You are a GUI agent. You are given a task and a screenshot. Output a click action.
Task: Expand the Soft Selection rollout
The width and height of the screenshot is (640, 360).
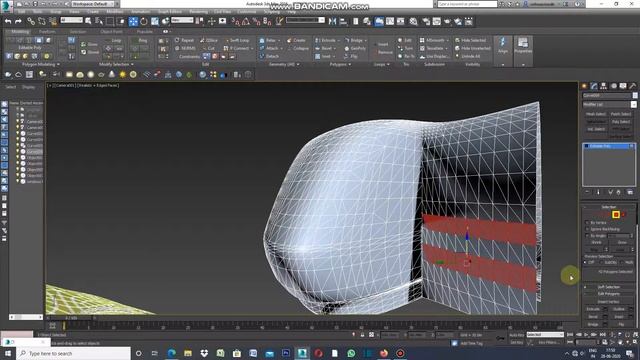[x=609, y=287]
